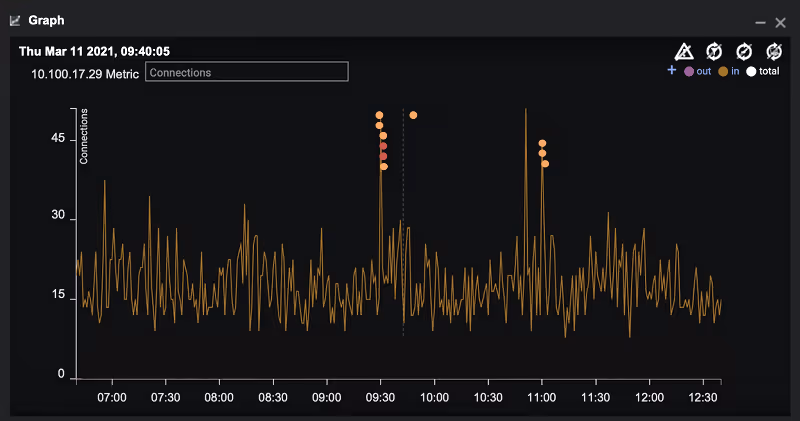Select the upper red event dot at 09:30
This screenshot has height=421, width=800.
383,146
